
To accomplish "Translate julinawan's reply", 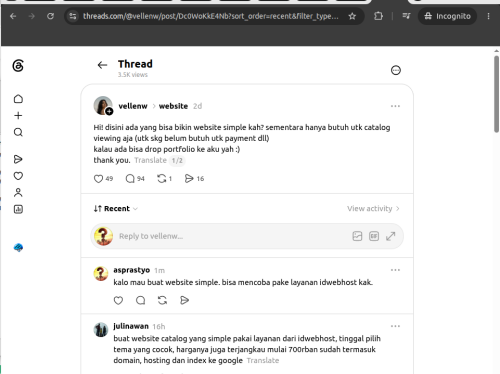I will [263, 361].
